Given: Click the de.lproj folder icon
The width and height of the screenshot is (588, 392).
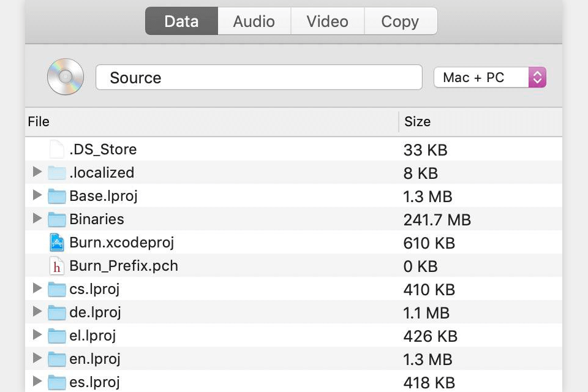Looking at the screenshot, I should tap(57, 312).
